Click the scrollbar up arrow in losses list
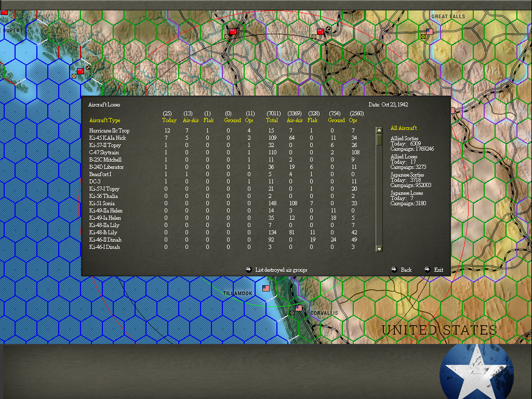The height and width of the screenshot is (399, 532). 379,130
